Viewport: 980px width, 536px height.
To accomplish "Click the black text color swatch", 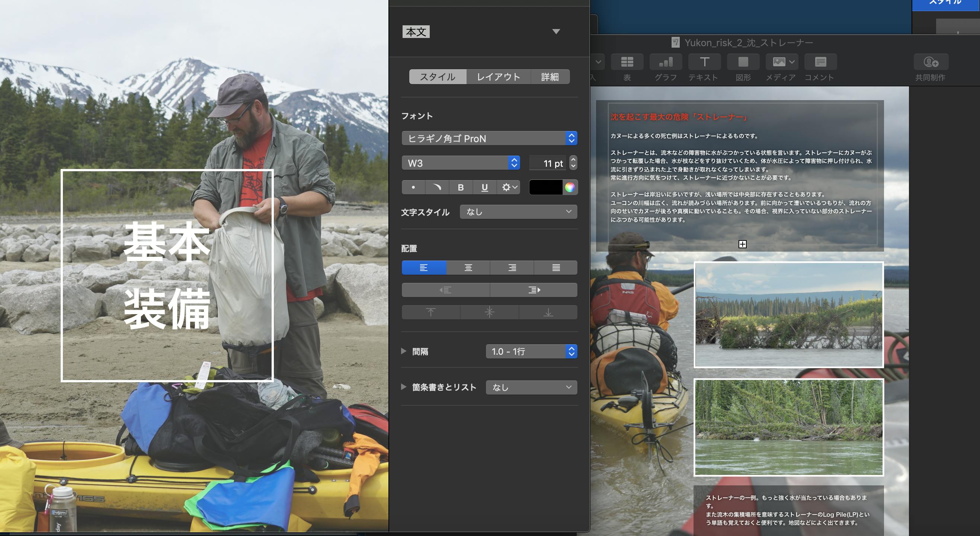I will click(545, 187).
